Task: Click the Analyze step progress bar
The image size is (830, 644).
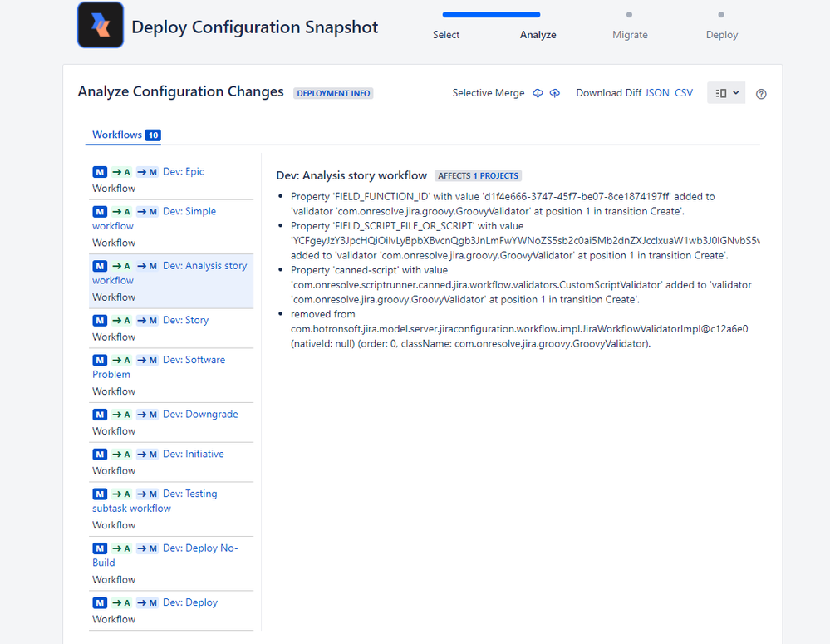Action: click(491, 14)
